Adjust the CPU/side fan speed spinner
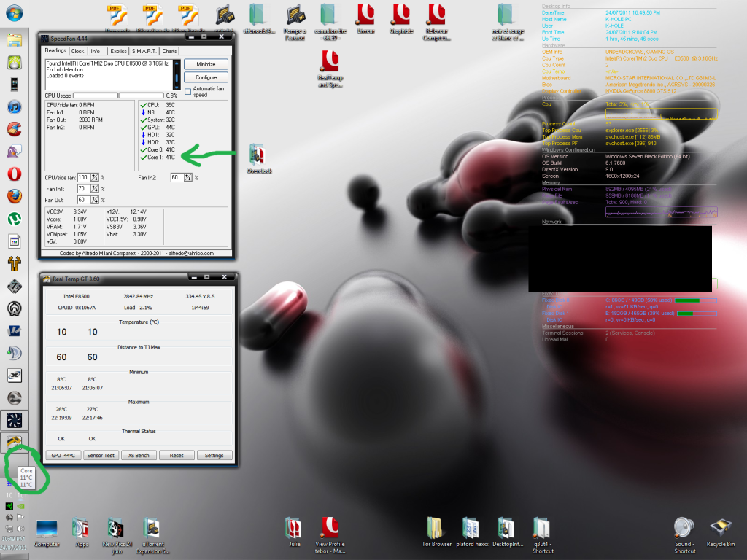The image size is (747, 560). pos(96,177)
